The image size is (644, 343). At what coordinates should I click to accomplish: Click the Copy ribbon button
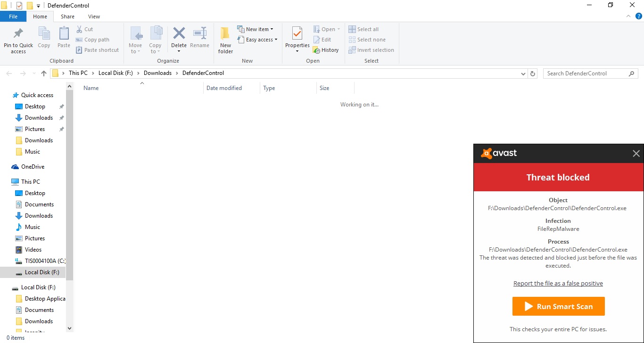[x=44, y=38]
